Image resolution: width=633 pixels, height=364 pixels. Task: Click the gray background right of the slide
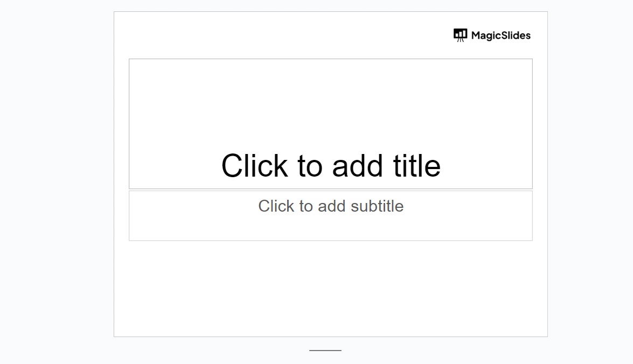pos(590,178)
